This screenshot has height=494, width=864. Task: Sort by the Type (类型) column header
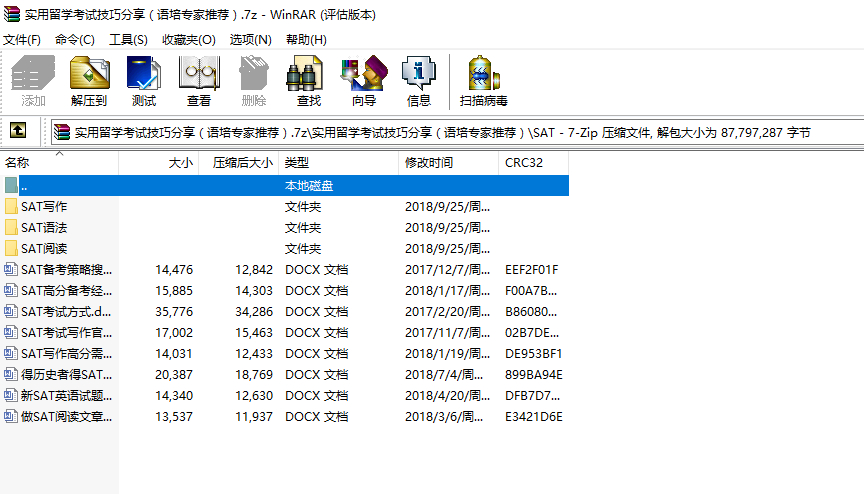[x=338, y=162]
